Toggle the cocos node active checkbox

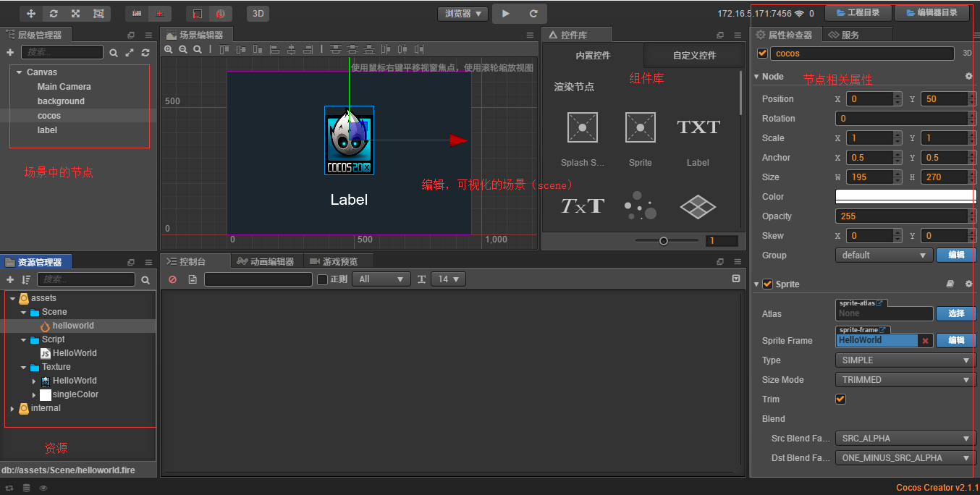761,54
